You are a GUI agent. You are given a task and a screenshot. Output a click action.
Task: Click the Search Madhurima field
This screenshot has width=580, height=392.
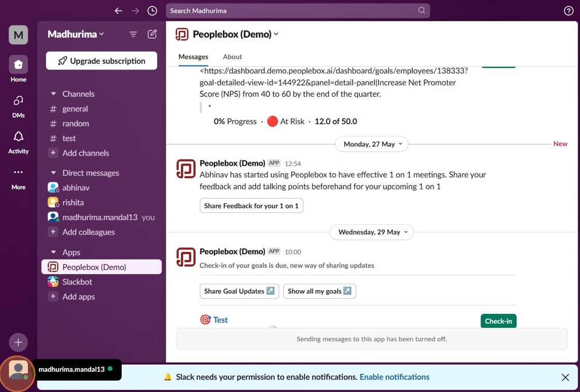coord(298,11)
